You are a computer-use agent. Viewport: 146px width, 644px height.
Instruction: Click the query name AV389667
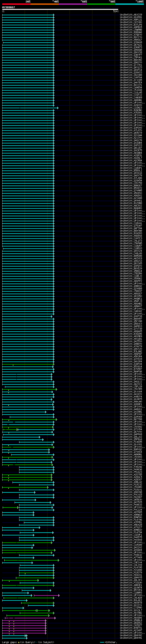click(8, 7)
